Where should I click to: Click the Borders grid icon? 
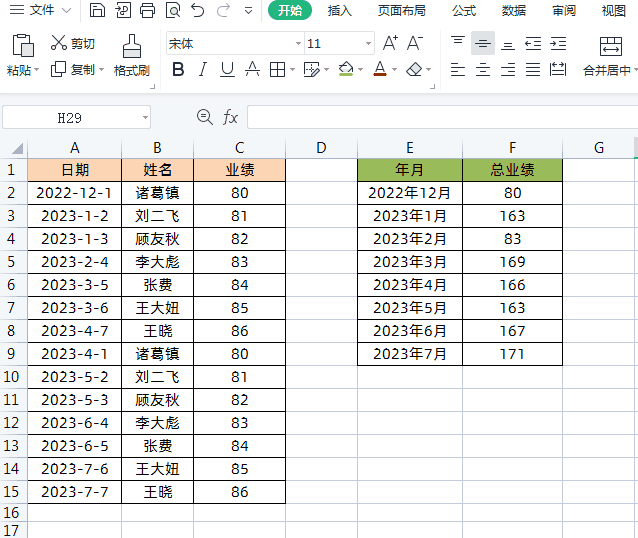(x=277, y=70)
